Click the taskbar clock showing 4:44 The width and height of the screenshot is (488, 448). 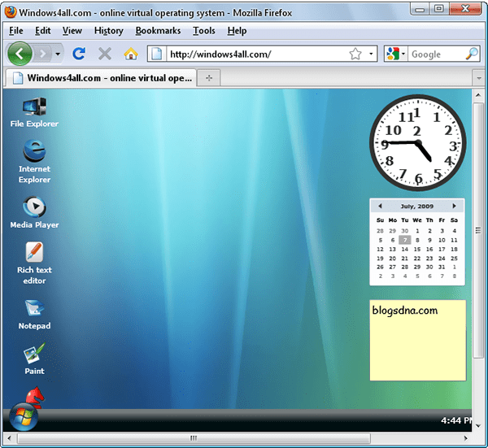click(456, 420)
